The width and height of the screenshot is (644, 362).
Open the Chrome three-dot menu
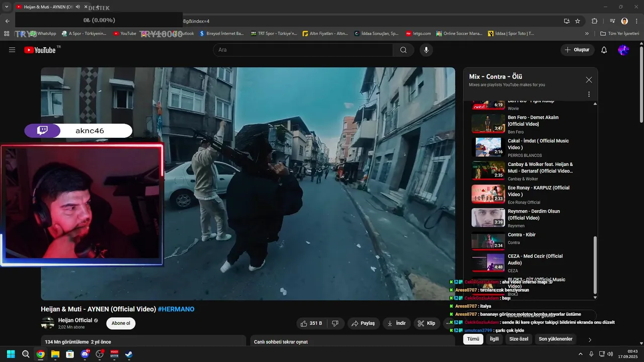(635, 21)
